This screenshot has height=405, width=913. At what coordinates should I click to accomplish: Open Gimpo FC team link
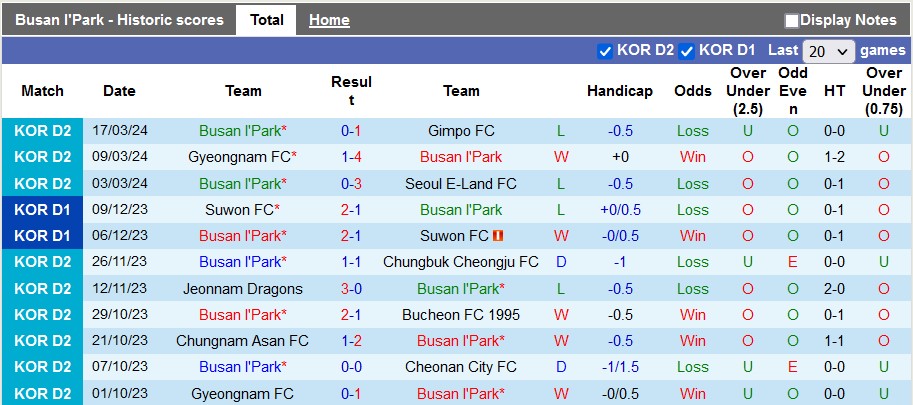461,131
